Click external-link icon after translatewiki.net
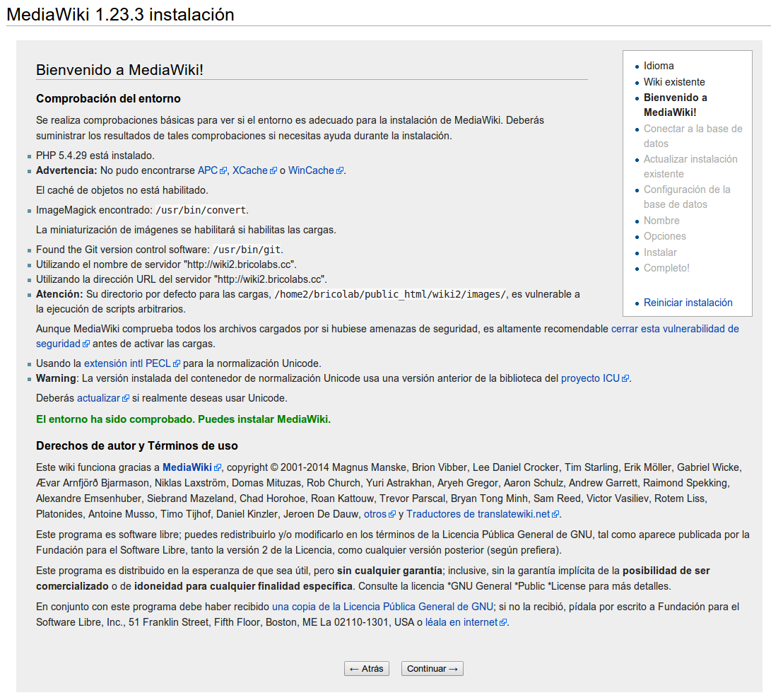The width and height of the screenshot is (771, 700). (x=555, y=515)
